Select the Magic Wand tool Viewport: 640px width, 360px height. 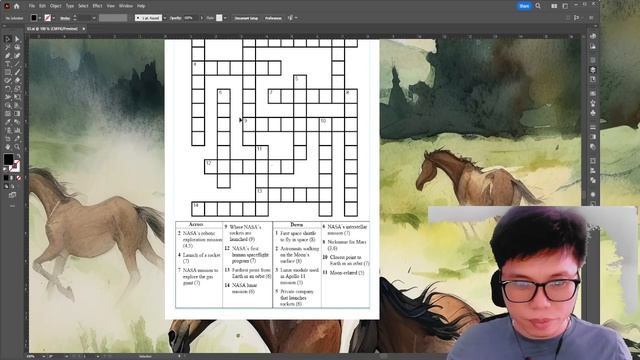[x=7, y=47]
